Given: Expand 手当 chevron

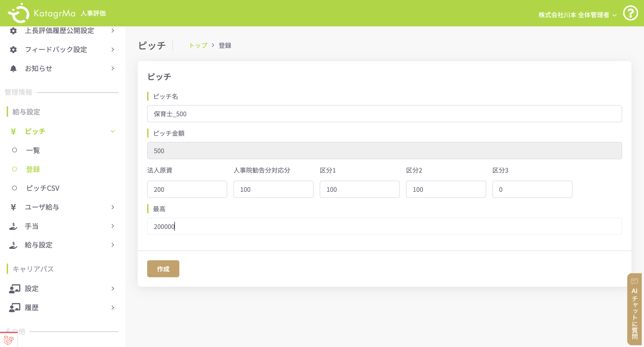Looking at the screenshot, I should [x=113, y=226].
